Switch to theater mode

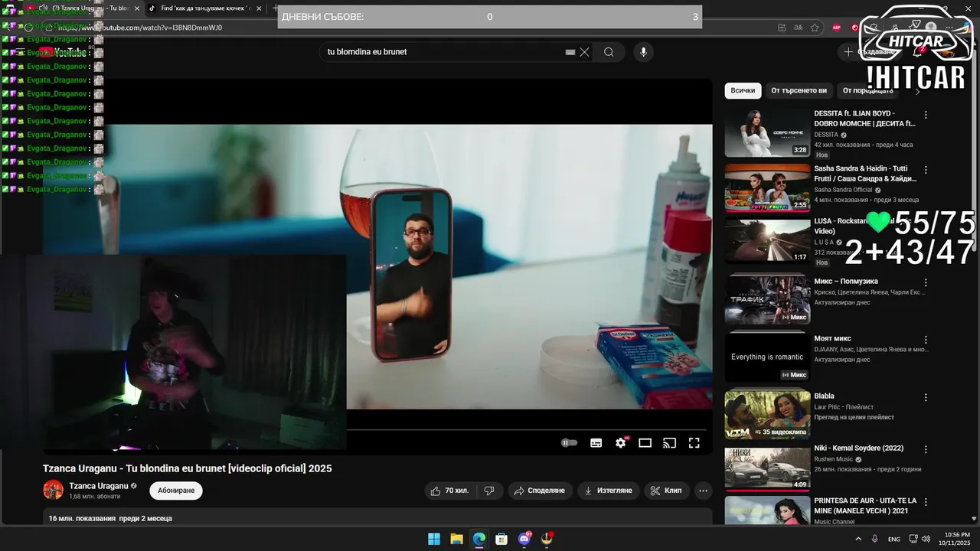645,443
